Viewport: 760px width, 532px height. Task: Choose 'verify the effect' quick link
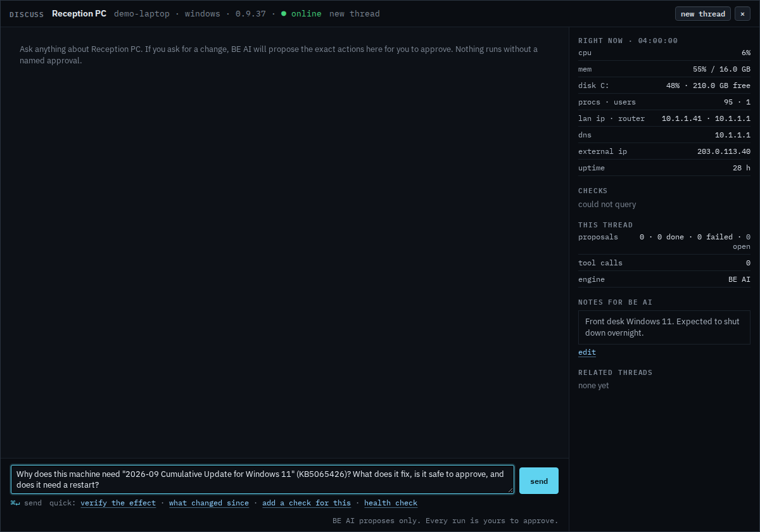coord(118,503)
